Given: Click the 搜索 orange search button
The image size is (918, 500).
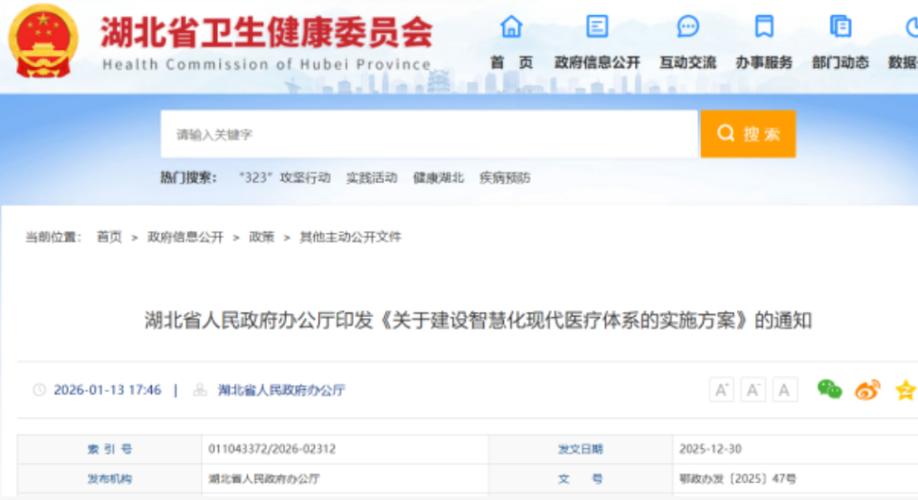Looking at the screenshot, I should click(x=748, y=133).
